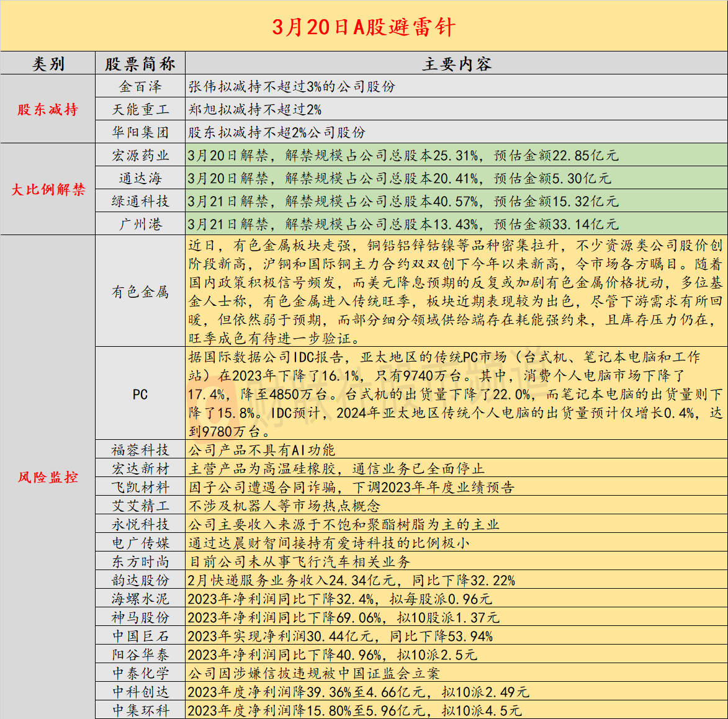Viewport: 728px width, 719px height.
Task: Click the 中集环科 stock name cell
Action: point(140,710)
